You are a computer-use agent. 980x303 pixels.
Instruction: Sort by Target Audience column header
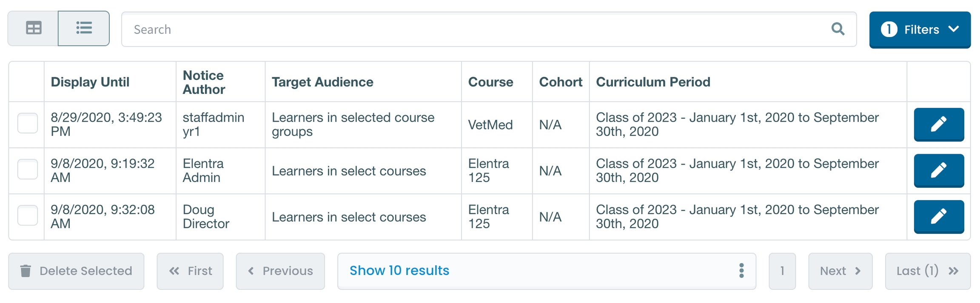[x=322, y=82]
